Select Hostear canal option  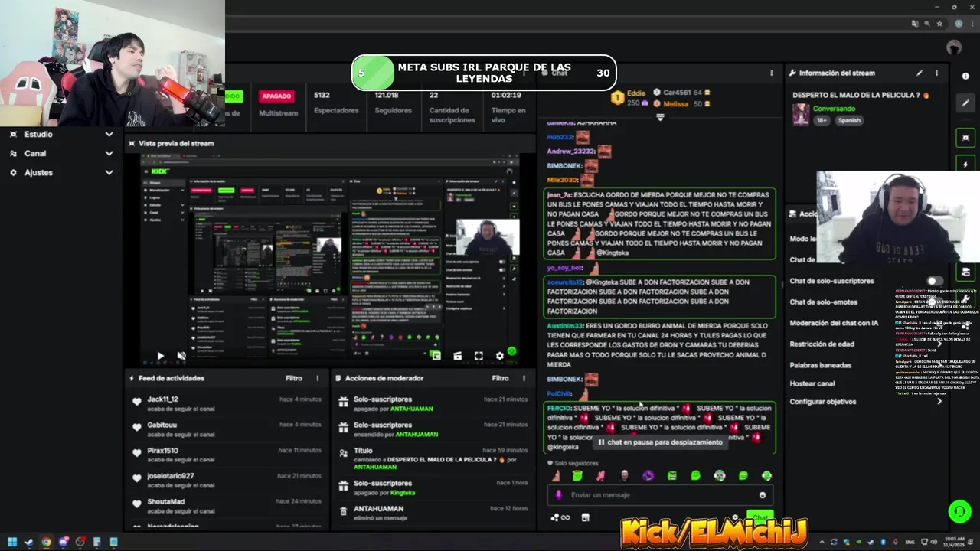(x=812, y=383)
